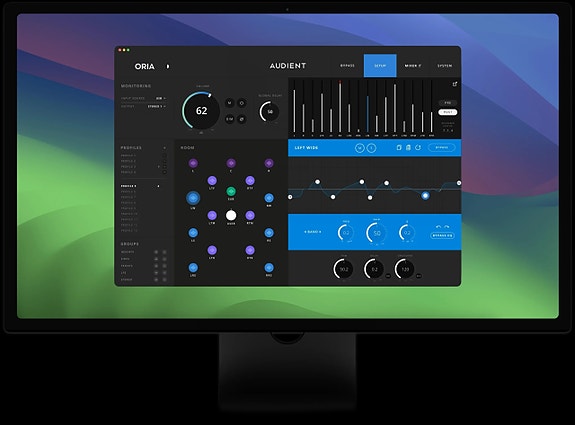This screenshot has height=425, width=575.
Task: Select the RS surround speaker node
Action: tap(269, 232)
